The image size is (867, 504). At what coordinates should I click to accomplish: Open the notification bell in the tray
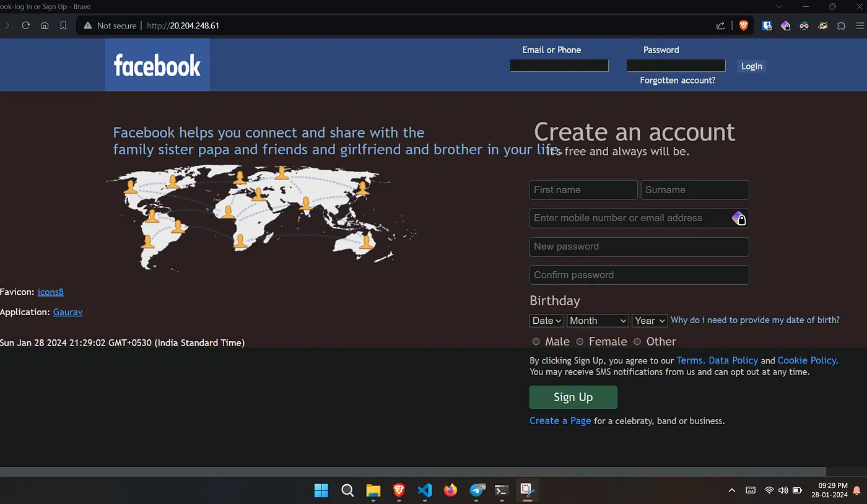click(x=857, y=490)
